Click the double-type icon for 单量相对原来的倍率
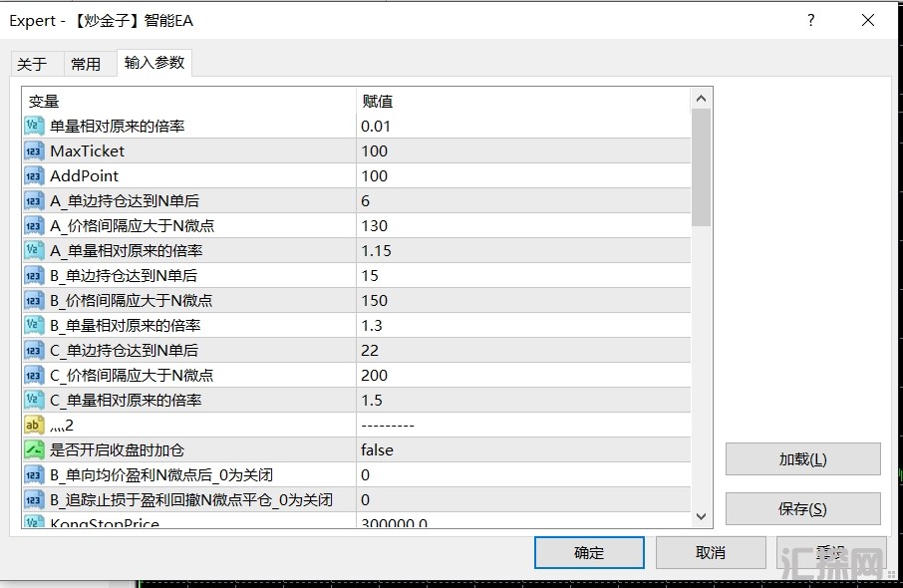 (34, 127)
